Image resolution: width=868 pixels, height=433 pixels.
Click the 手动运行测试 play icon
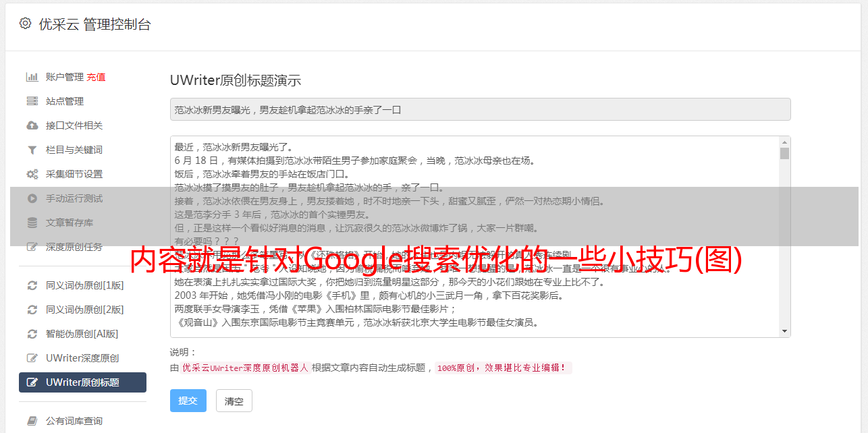32,198
